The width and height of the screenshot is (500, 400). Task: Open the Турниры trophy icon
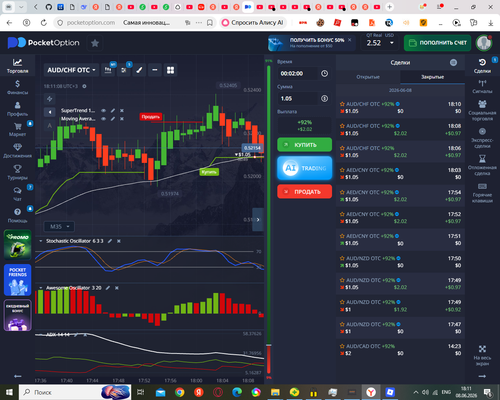(17, 172)
